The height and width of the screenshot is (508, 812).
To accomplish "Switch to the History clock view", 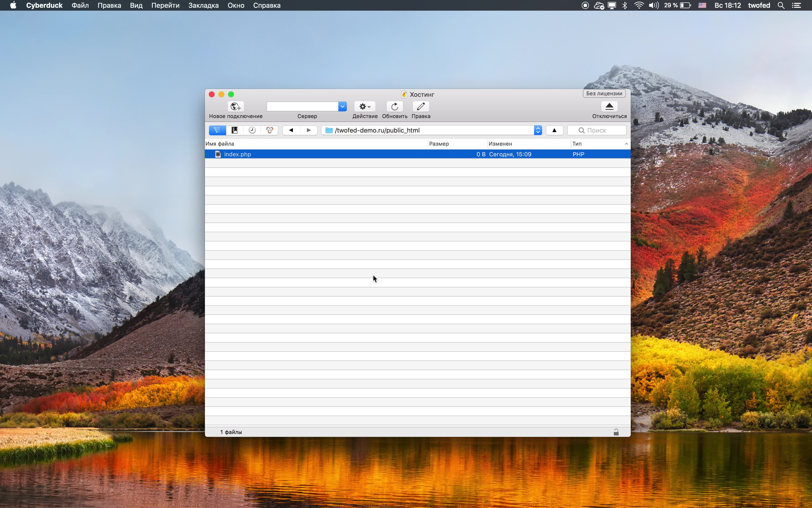I will (252, 130).
